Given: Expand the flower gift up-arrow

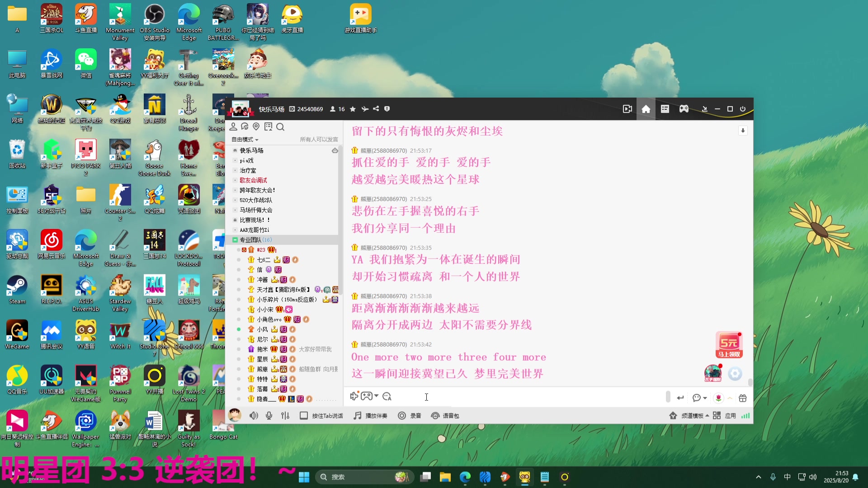Looking at the screenshot, I should pyautogui.click(x=730, y=398).
